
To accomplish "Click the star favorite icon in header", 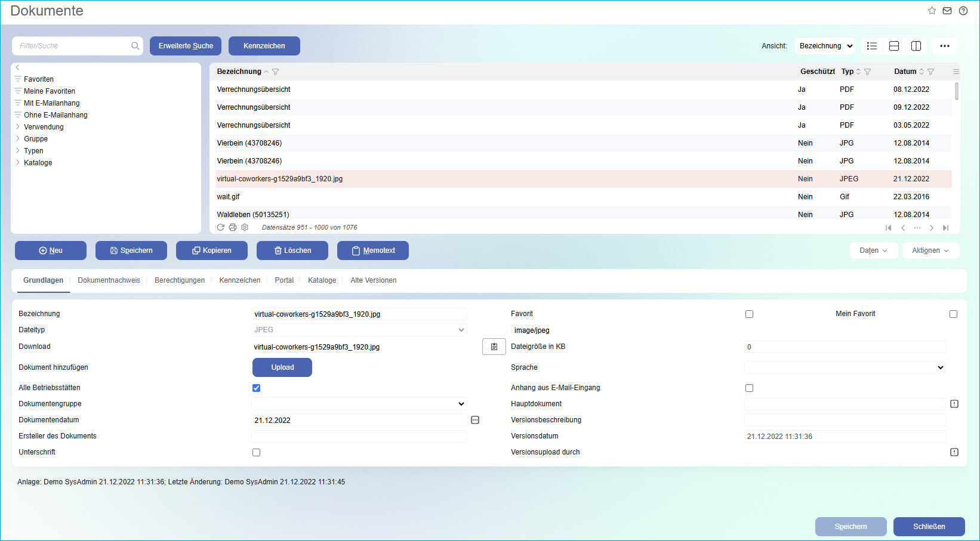I will point(932,11).
